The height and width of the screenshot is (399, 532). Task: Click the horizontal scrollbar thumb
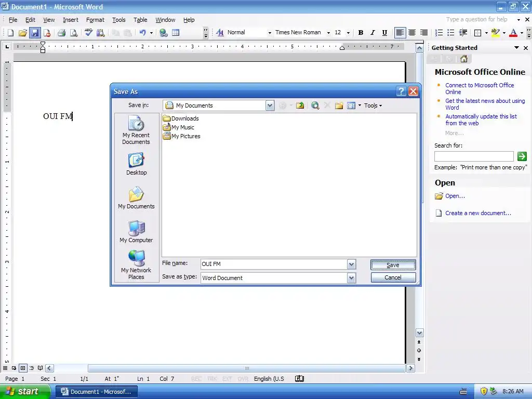(247, 368)
